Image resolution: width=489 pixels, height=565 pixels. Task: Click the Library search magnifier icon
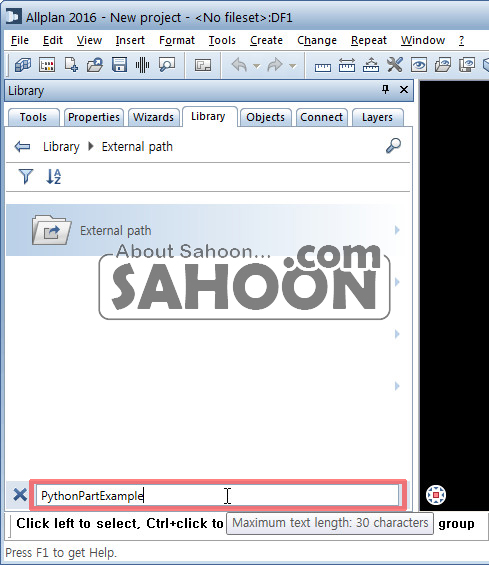(x=393, y=146)
